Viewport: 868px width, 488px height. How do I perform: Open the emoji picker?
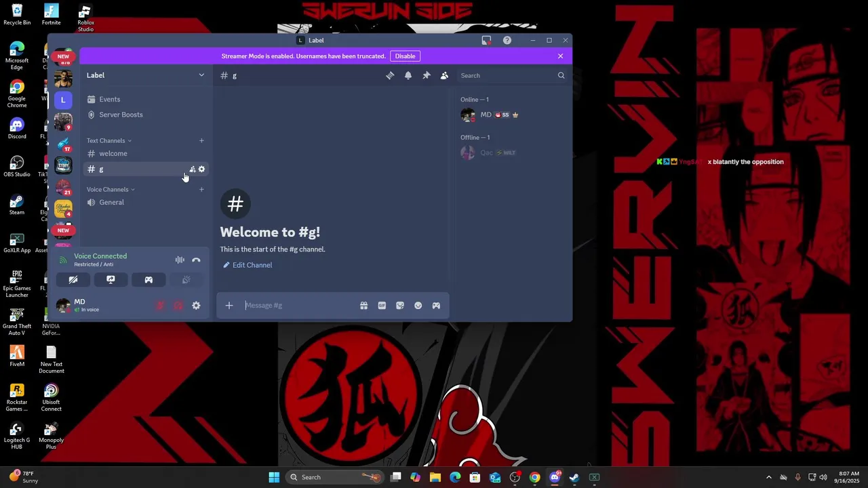tap(418, 306)
